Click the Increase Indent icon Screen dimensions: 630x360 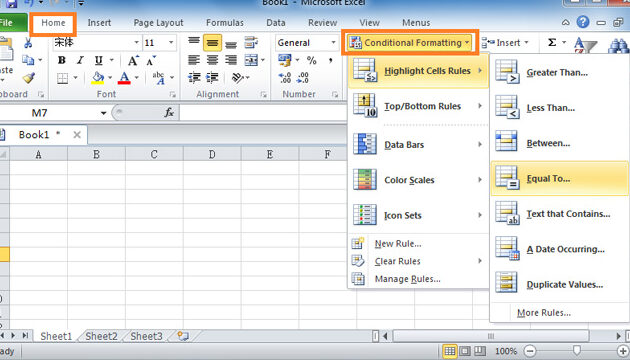[x=212, y=78]
